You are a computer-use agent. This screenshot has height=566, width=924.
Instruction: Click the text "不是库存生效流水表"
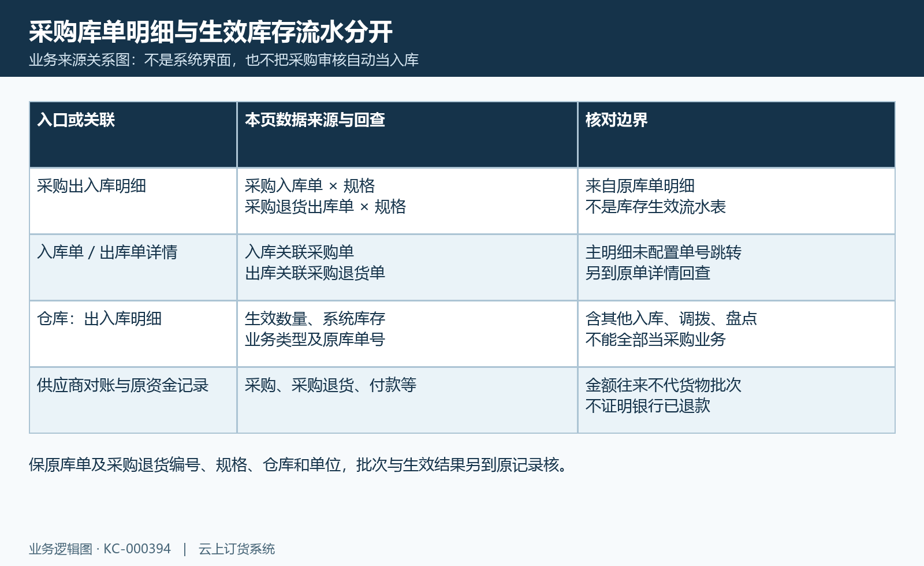[x=656, y=207]
